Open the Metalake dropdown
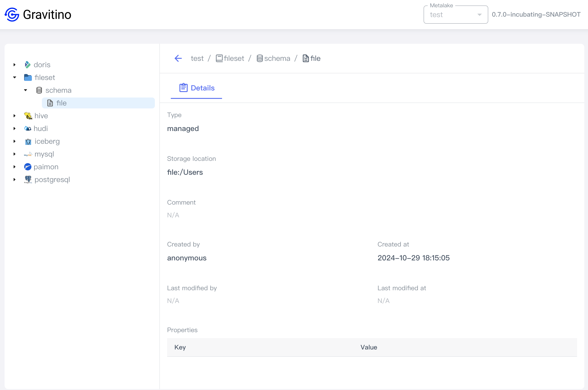This screenshot has width=588, height=390. pyautogui.click(x=455, y=15)
